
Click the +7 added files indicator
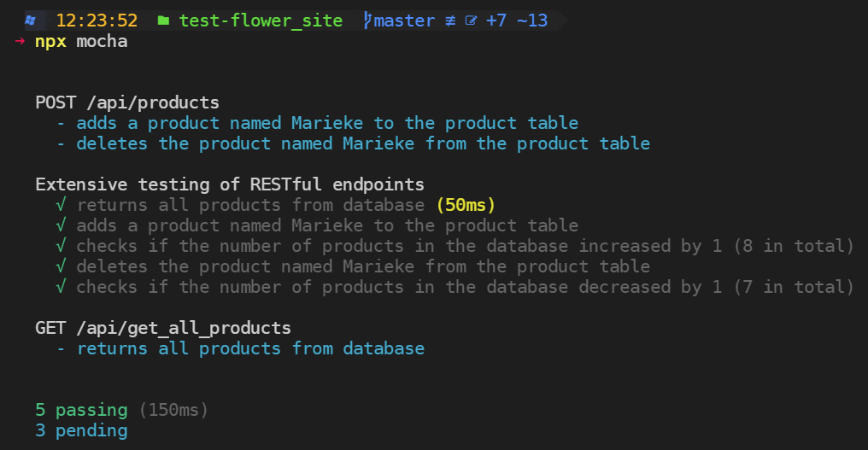click(496, 21)
